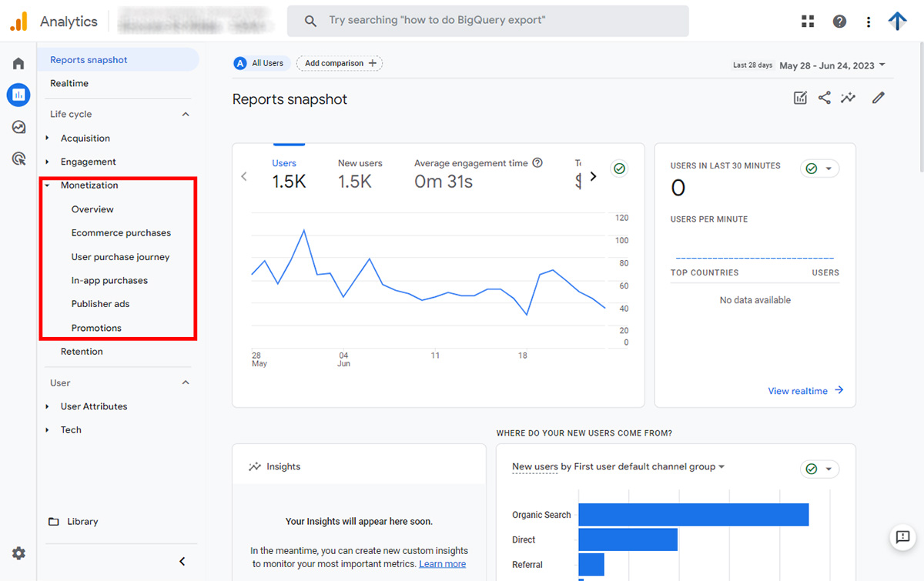This screenshot has height=581, width=924.
Task: Open the Help question mark icon
Action: (840, 22)
